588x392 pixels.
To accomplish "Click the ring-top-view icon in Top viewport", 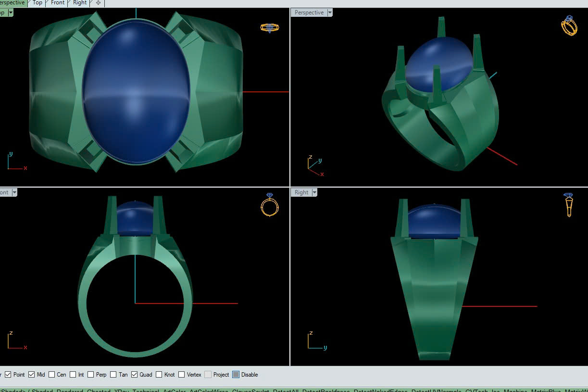I will coord(269,27).
